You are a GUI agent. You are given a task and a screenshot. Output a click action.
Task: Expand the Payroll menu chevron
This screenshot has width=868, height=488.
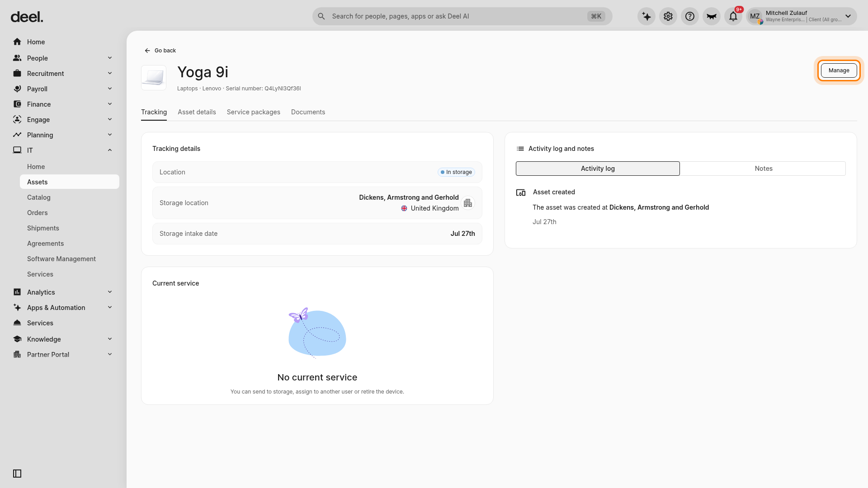110,89
